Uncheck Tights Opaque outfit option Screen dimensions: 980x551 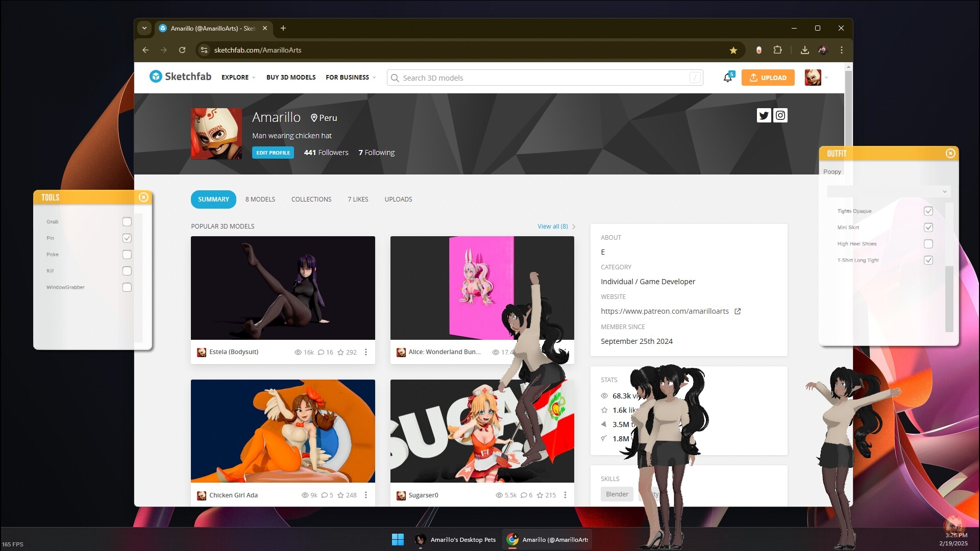(x=928, y=211)
